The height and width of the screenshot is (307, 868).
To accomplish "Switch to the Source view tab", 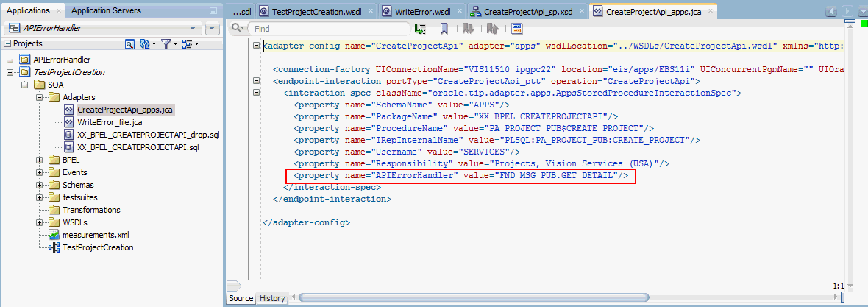I will (x=241, y=298).
